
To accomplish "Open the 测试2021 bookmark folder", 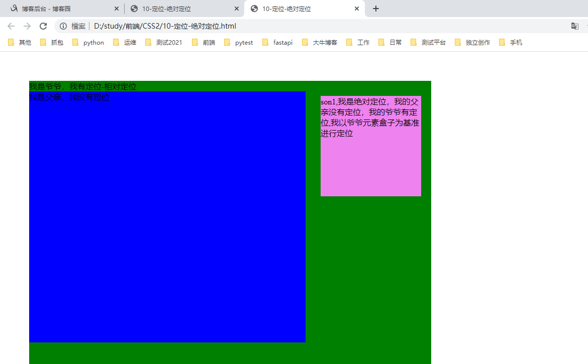I will coord(164,42).
